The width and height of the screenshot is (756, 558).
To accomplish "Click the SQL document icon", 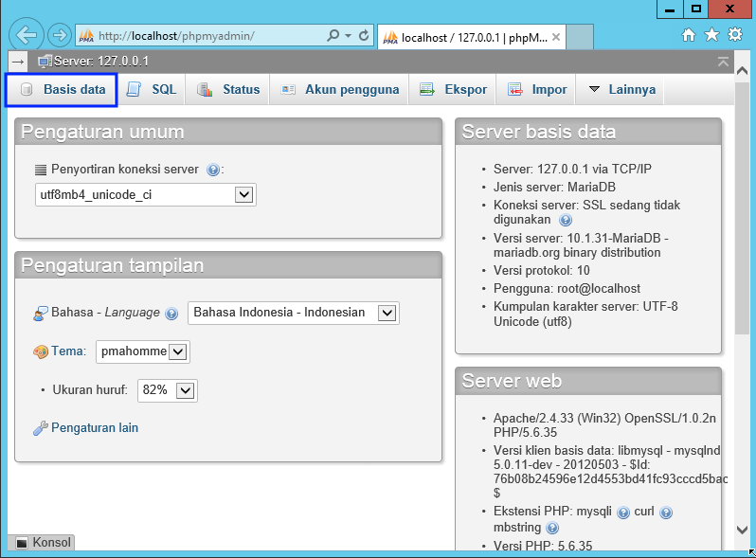I will click(x=134, y=90).
